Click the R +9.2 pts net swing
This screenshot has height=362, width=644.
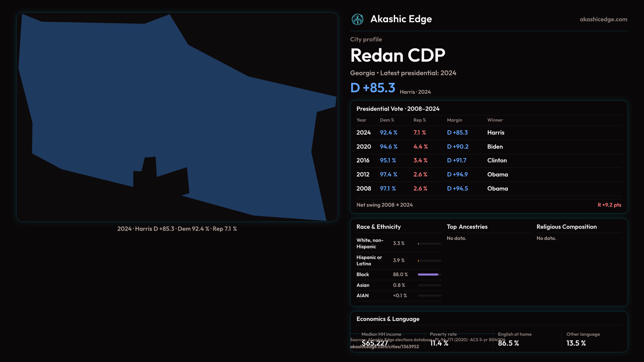pyautogui.click(x=609, y=205)
